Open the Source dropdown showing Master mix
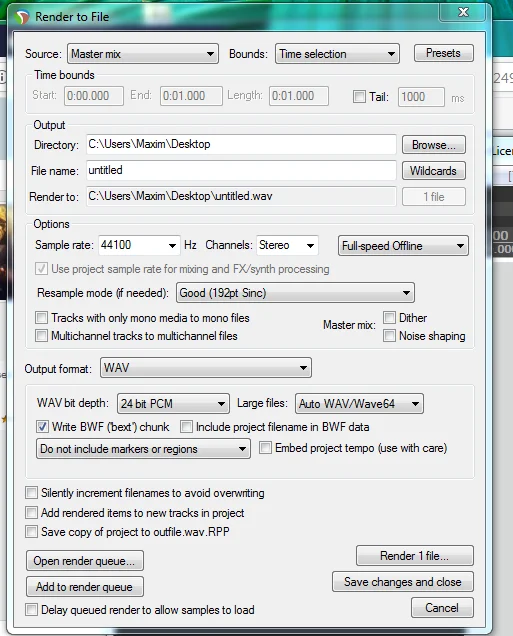 143,54
